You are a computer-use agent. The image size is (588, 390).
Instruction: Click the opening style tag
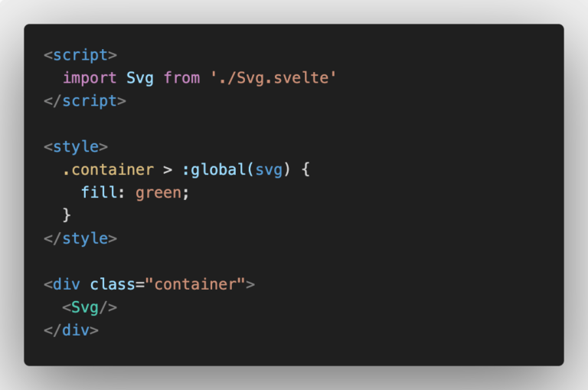pyautogui.click(x=76, y=147)
